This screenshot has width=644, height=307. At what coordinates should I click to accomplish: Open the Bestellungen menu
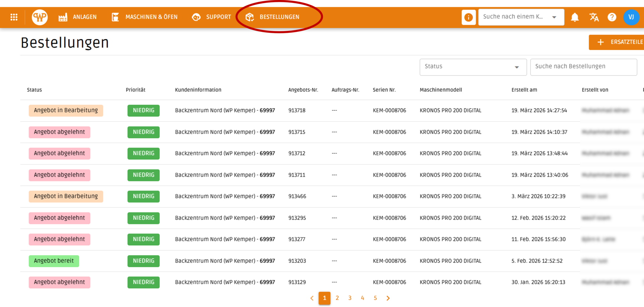(279, 17)
